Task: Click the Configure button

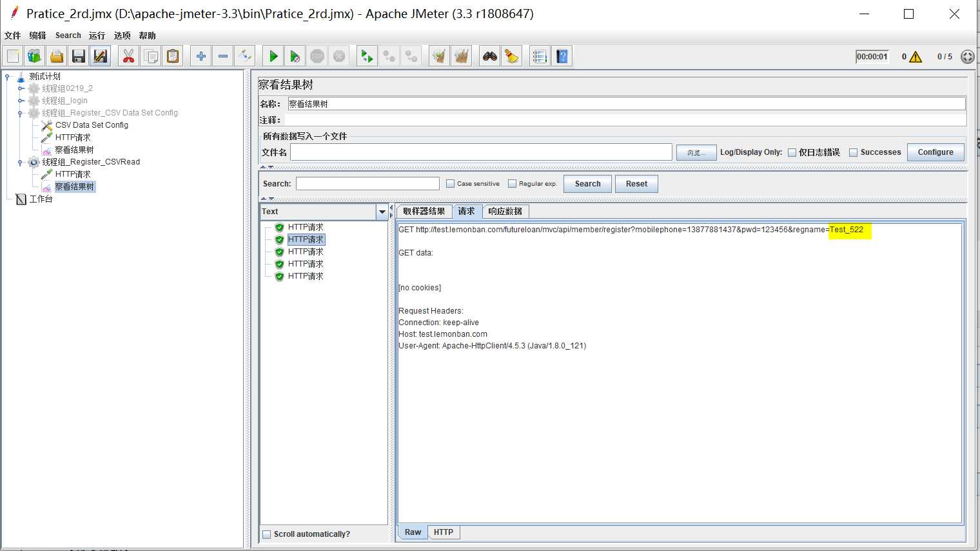Action: (936, 152)
